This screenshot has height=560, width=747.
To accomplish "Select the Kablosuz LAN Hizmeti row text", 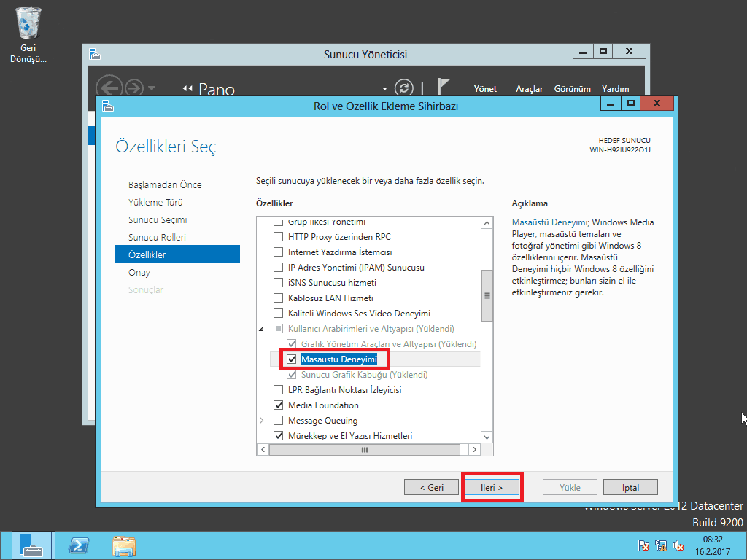I will coord(330,298).
